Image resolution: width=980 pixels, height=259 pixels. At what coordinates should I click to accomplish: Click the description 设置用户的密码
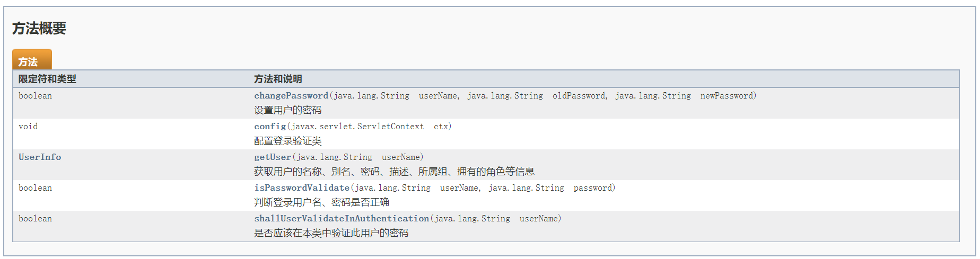click(x=288, y=110)
